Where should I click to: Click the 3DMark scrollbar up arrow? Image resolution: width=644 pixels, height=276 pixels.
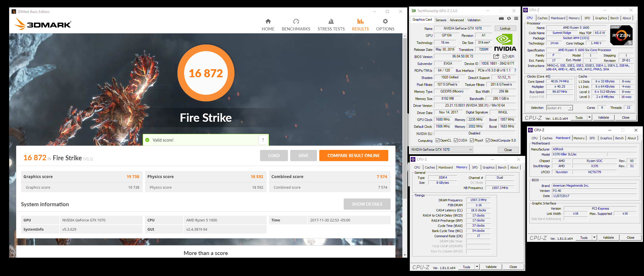[x=405, y=36]
